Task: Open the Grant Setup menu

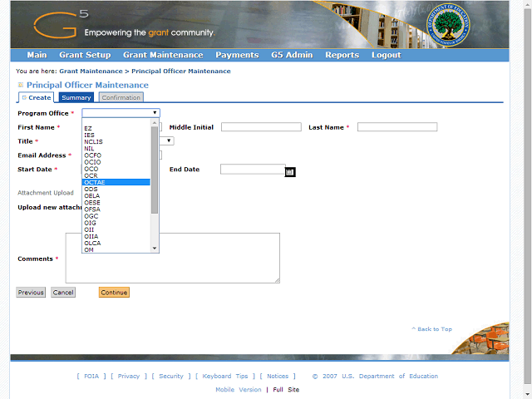Action: pos(85,55)
